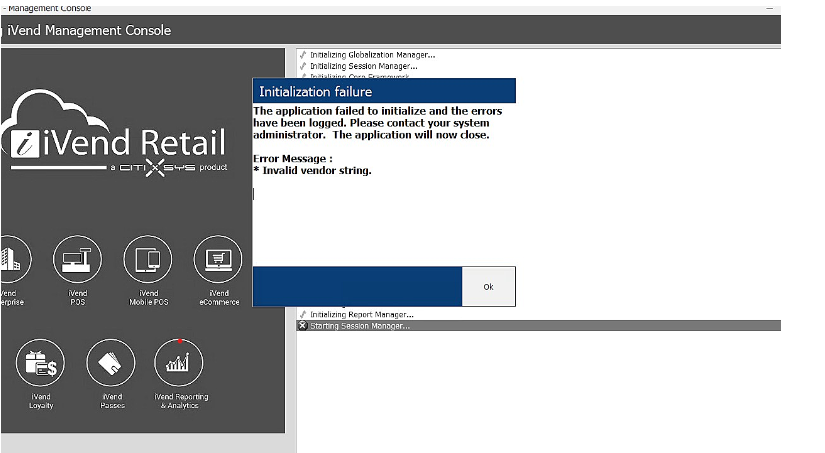The image size is (825, 453).
Task: Select 'Initializing Report Manager...' log entry
Action: point(361,315)
